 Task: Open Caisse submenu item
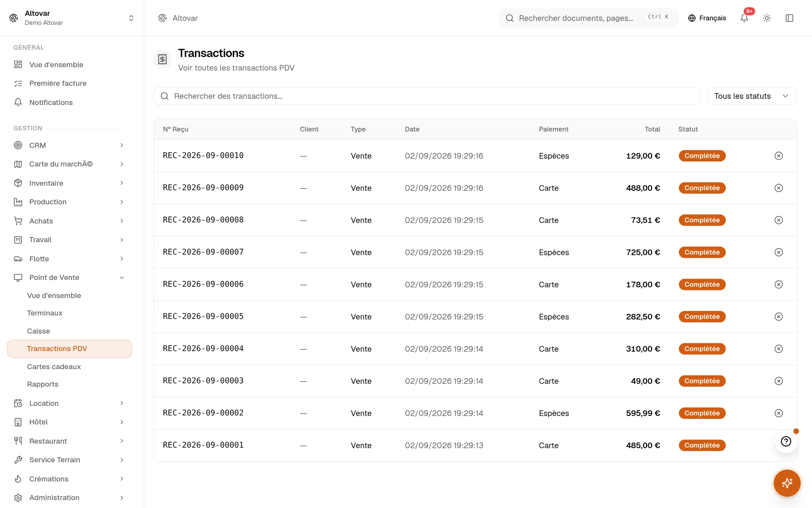69,331
